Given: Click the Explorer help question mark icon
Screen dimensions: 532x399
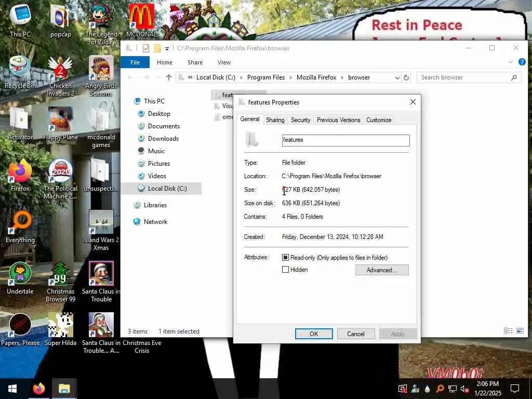Looking at the screenshot, I should tap(522, 62).
